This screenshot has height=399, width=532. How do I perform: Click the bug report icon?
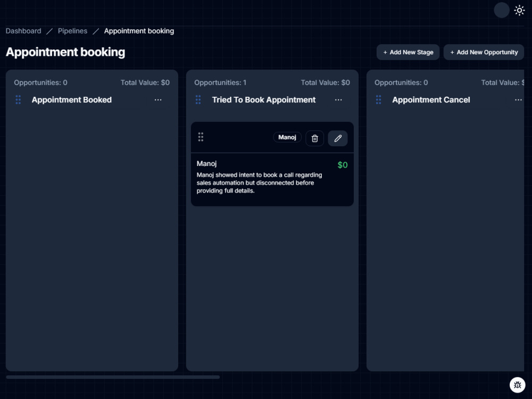[x=518, y=385]
